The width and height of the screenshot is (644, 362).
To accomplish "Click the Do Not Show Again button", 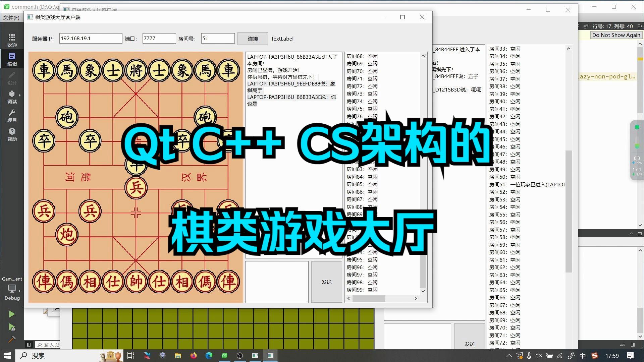I will [616, 35].
